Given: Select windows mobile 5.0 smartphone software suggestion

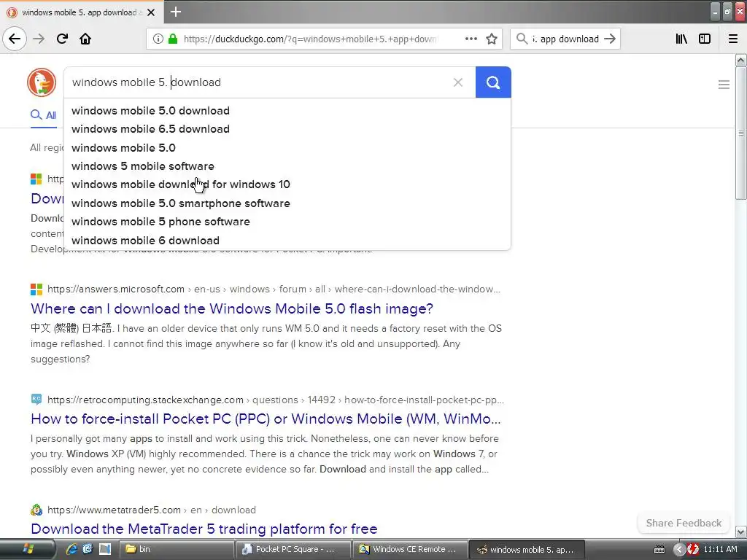Looking at the screenshot, I should pyautogui.click(x=287, y=203).
